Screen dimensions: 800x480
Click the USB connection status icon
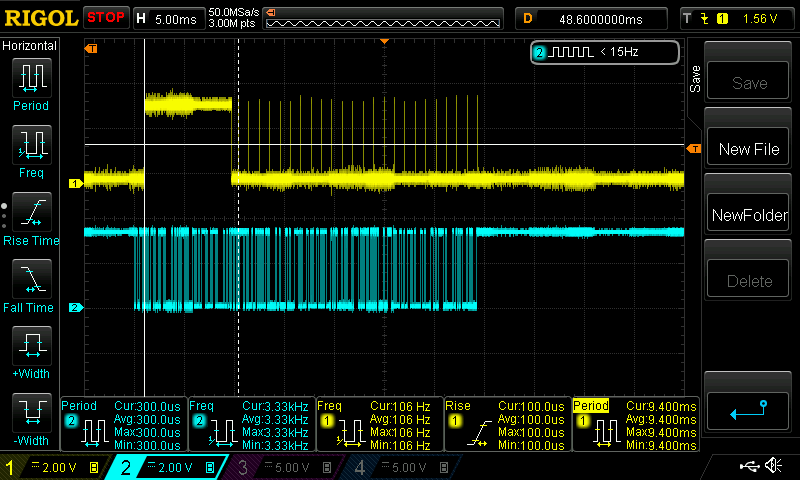(749, 465)
